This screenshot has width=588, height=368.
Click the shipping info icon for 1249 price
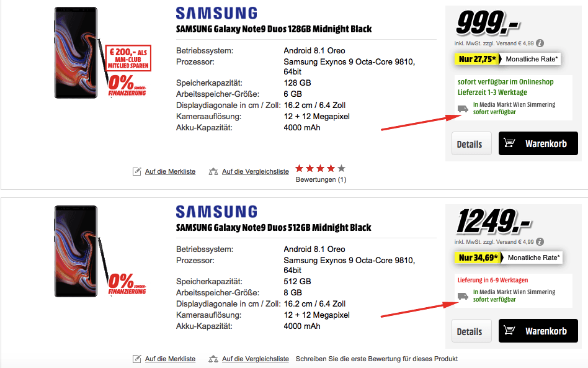coord(540,242)
